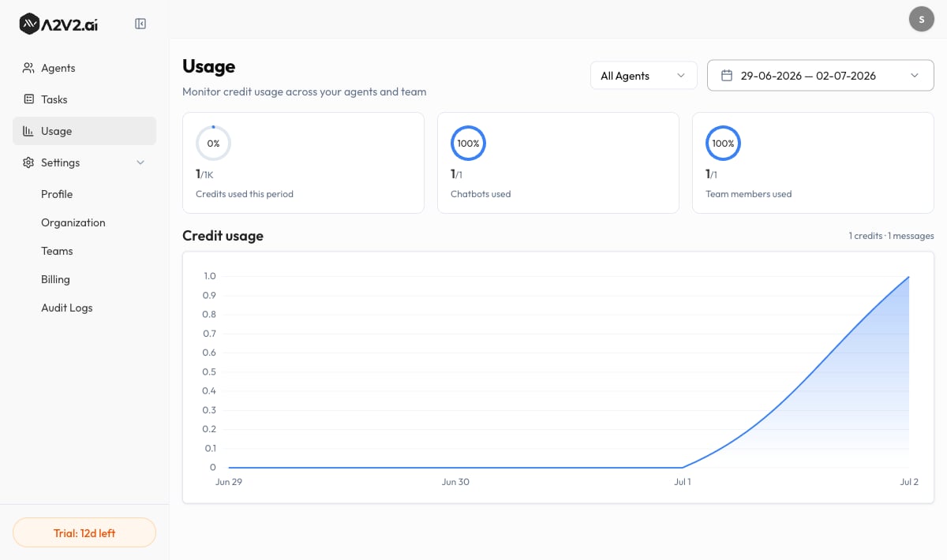Collapse the sidebar with the panel icon
Viewport: 947px width, 560px height.
coord(140,24)
